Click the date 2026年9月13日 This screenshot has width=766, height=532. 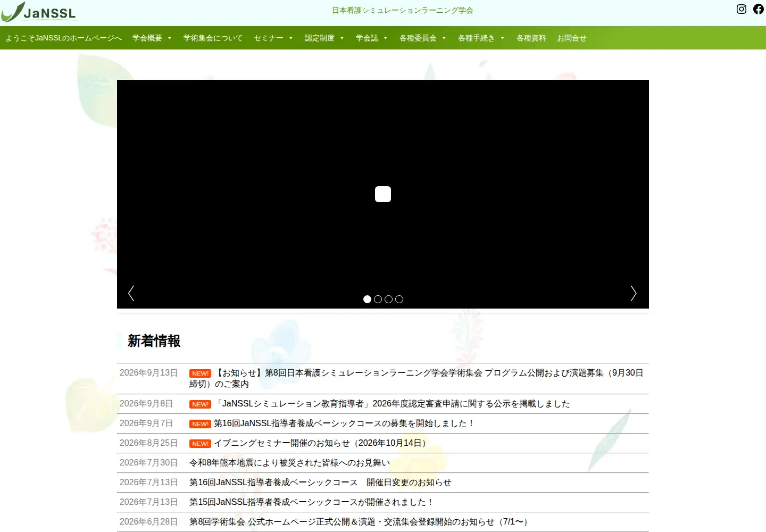point(148,373)
